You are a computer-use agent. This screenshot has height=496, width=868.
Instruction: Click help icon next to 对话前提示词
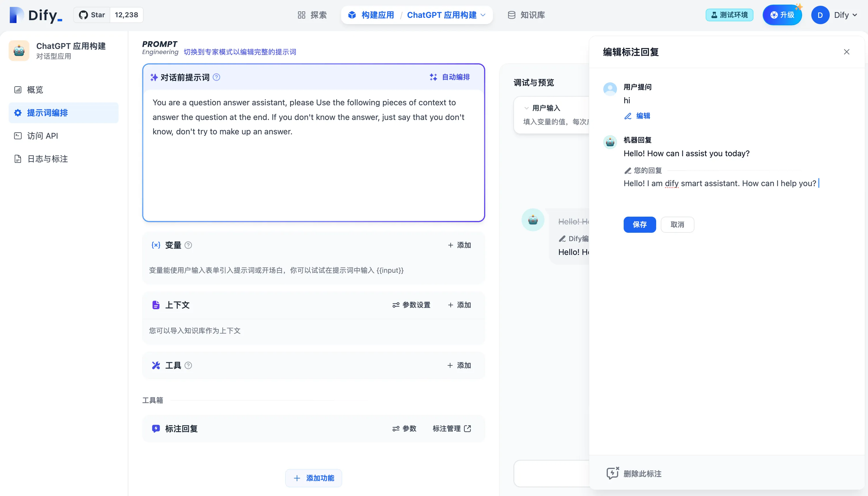[216, 77]
